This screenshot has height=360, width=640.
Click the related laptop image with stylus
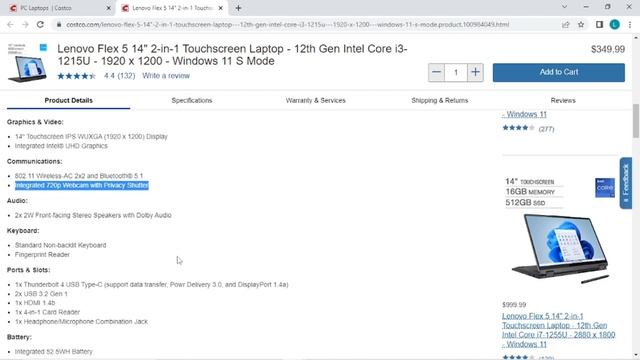click(560, 248)
